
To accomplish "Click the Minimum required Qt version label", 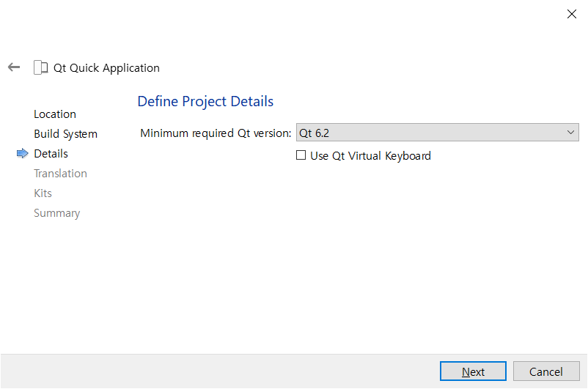I will [x=216, y=133].
